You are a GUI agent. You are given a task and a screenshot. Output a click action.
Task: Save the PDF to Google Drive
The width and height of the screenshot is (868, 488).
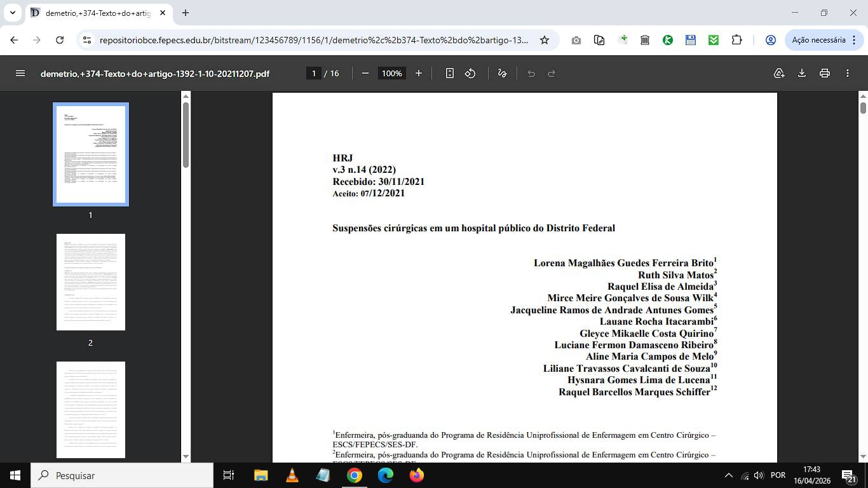779,73
